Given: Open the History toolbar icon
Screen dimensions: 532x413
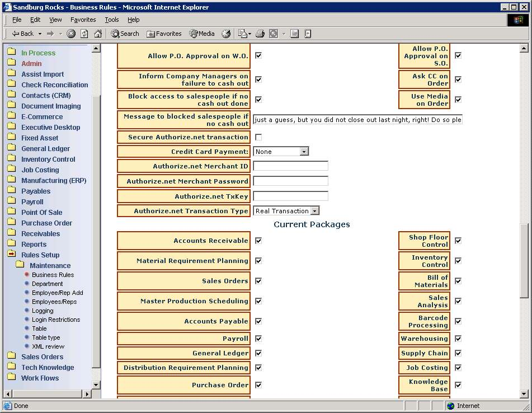Looking at the screenshot, I should point(226,34).
